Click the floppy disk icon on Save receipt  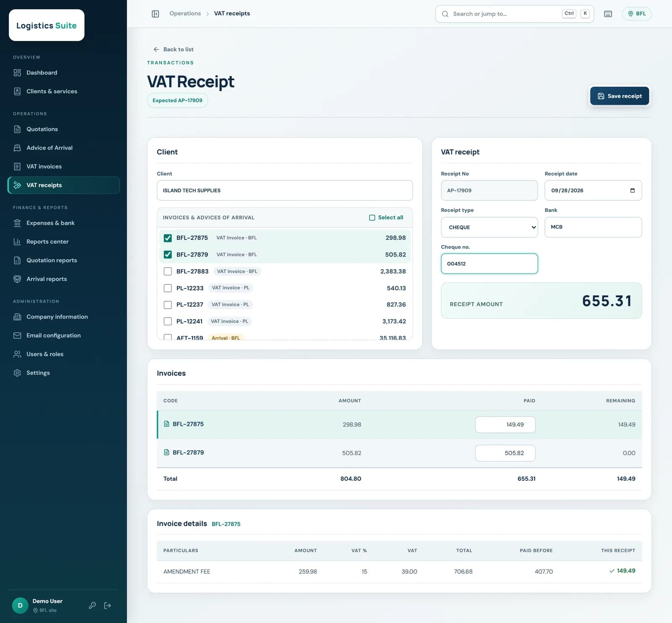click(601, 96)
